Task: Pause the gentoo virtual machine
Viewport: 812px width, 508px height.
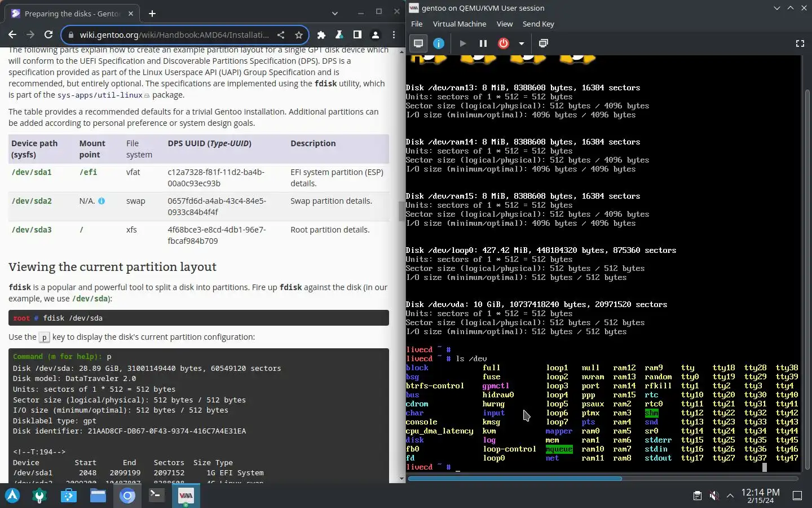Action: tap(483, 43)
